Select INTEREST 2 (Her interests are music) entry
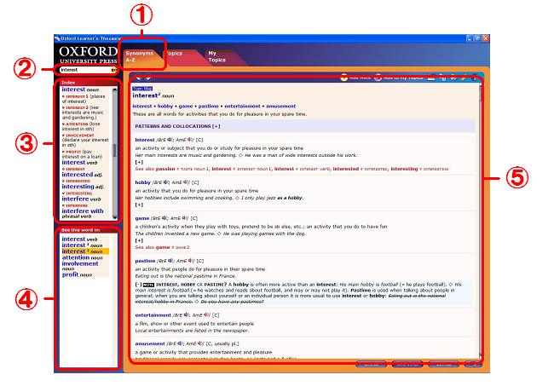This screenshot has width=554, height=392. (83, 112)
